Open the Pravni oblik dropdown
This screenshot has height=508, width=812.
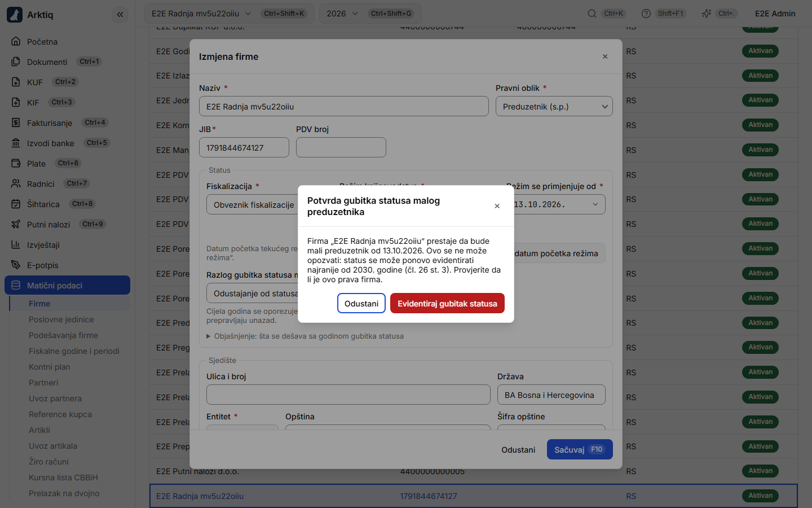point(554,107)
